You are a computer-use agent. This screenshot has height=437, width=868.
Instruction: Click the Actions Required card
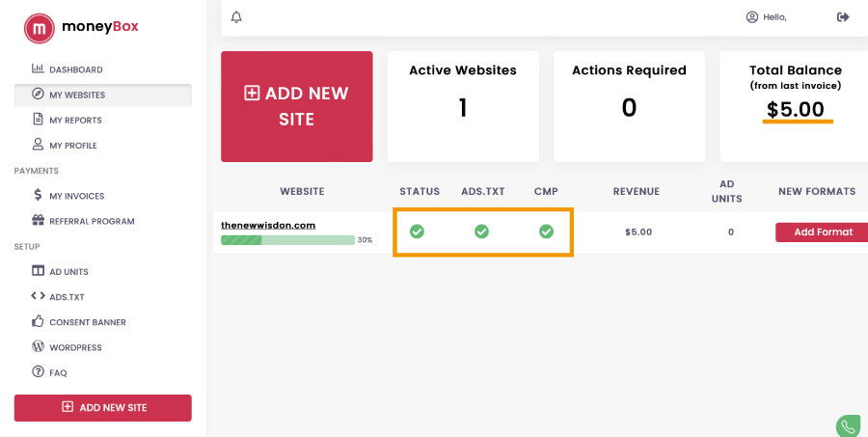(629, 106)
